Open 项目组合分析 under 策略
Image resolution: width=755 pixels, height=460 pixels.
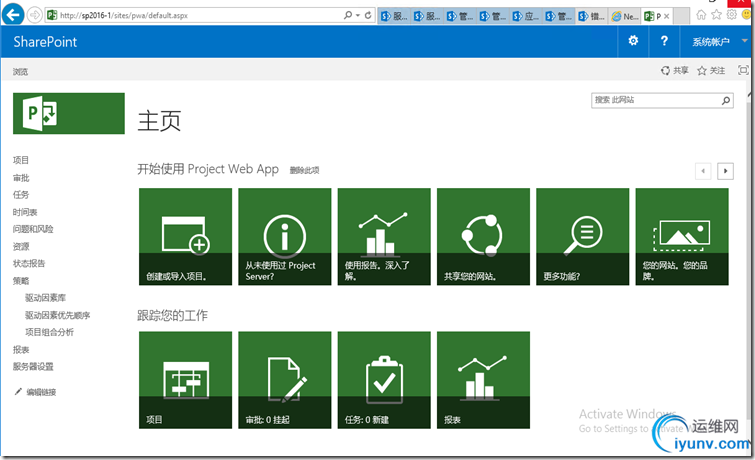pos(49,332)
